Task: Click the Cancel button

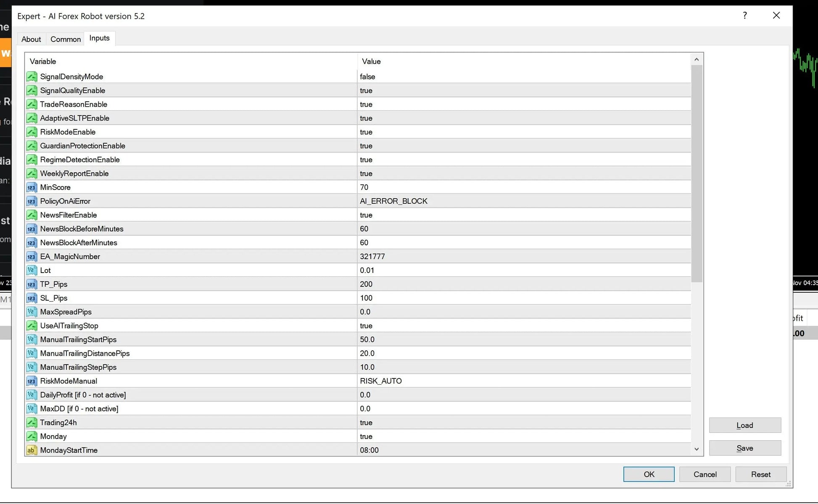Action: coord(705,474)
